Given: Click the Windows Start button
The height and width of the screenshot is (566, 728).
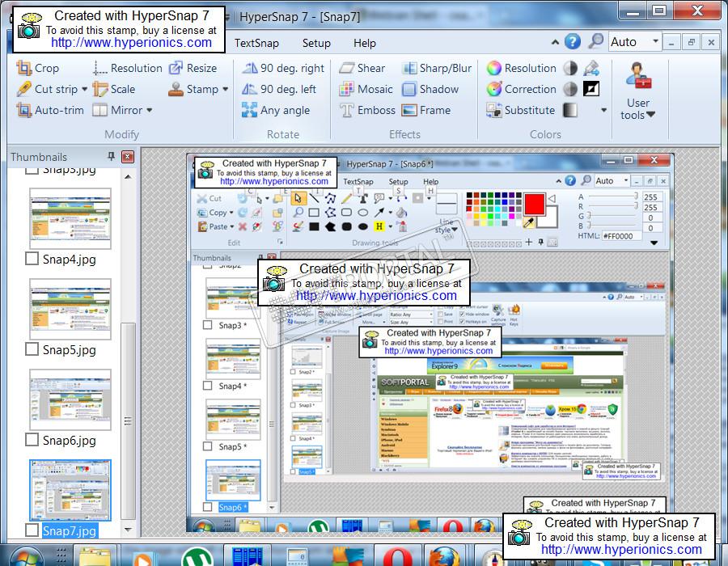Looking at the screenshot, I should [26, 556].
